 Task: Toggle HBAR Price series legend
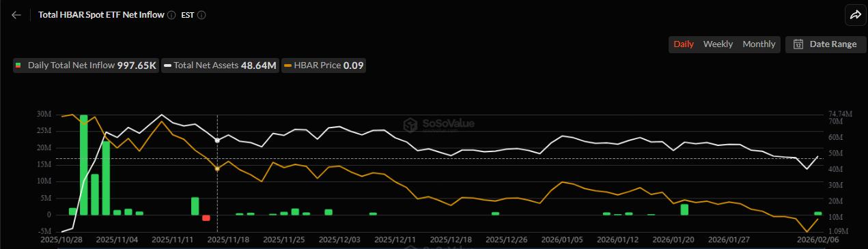[x=324, y=65]
